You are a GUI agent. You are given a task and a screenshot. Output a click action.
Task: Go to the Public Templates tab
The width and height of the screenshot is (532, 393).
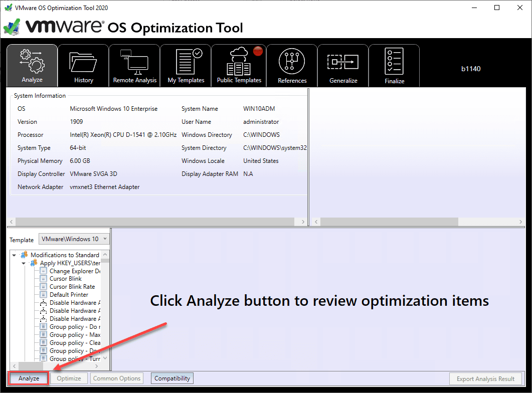click(239, 66)
